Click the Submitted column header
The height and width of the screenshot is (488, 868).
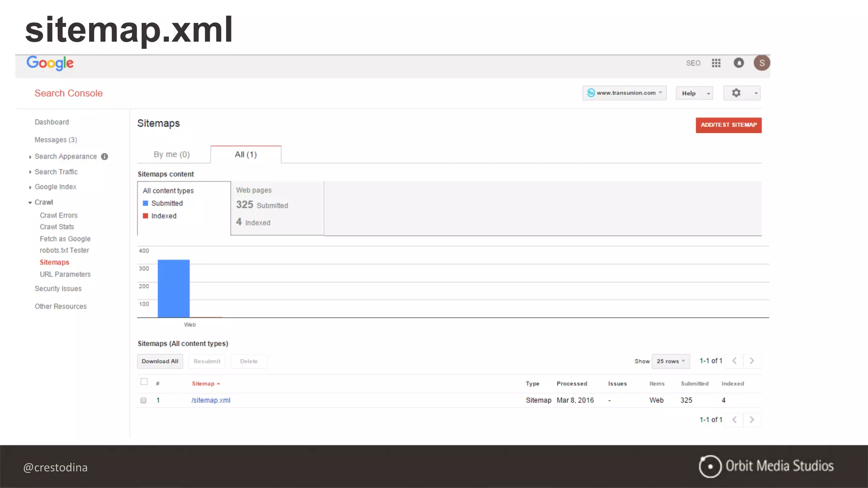(x=695, y=384)
